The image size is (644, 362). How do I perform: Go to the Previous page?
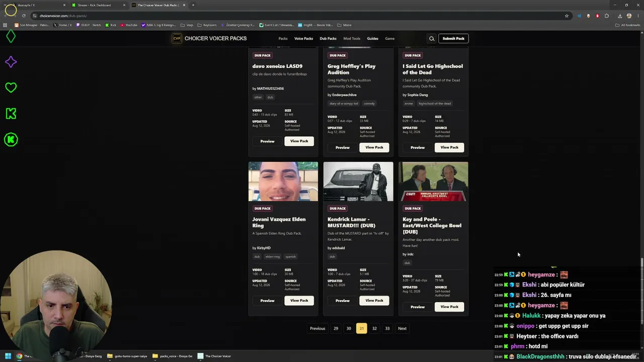tap(317, 328)
